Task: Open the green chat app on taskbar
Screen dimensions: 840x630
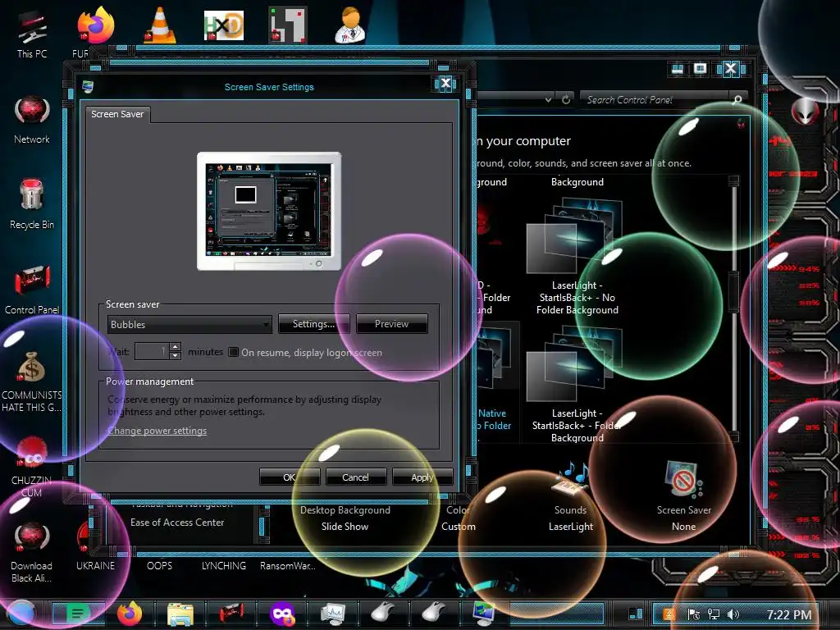Action: (x=78, y=614)
